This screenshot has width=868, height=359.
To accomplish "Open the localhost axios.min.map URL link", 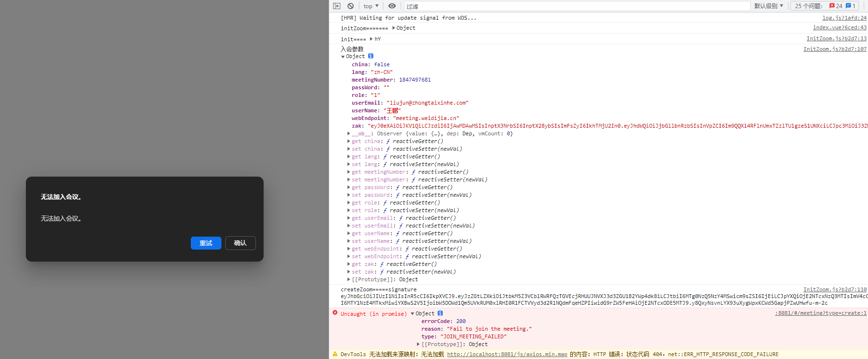I will pyautogui.click(x=507, y=354).
